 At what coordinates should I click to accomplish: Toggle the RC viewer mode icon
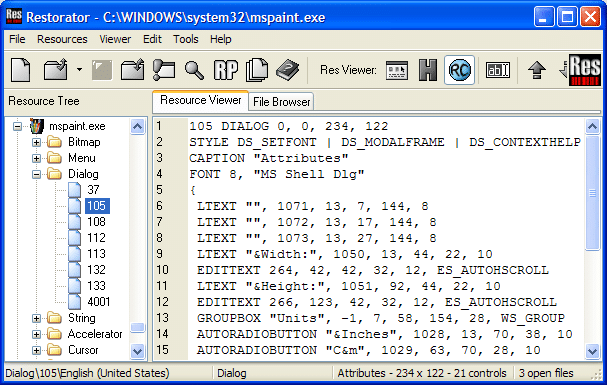pyautogui.click(x=460, y=70)
